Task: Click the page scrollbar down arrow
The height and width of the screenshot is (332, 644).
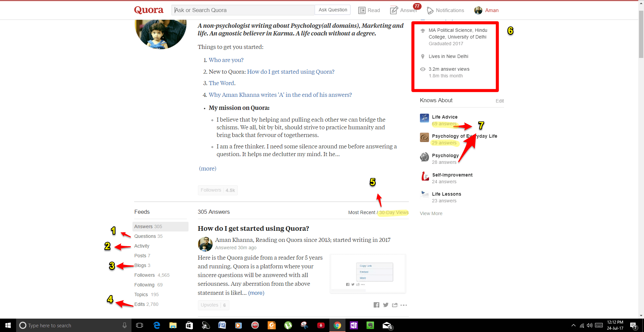Action: pos(641,315)
